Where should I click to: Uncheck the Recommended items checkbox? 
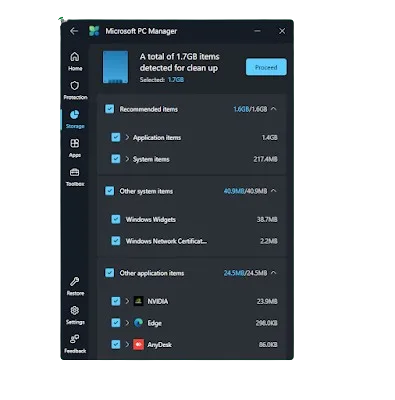coord(109,109)
